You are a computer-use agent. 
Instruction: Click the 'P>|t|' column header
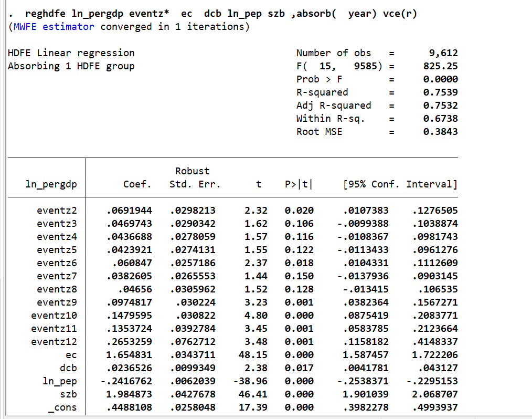299,184
